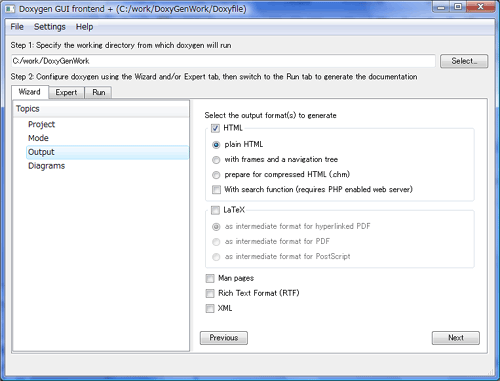
Task: Select the Project topic
Action: coord(41,124)
